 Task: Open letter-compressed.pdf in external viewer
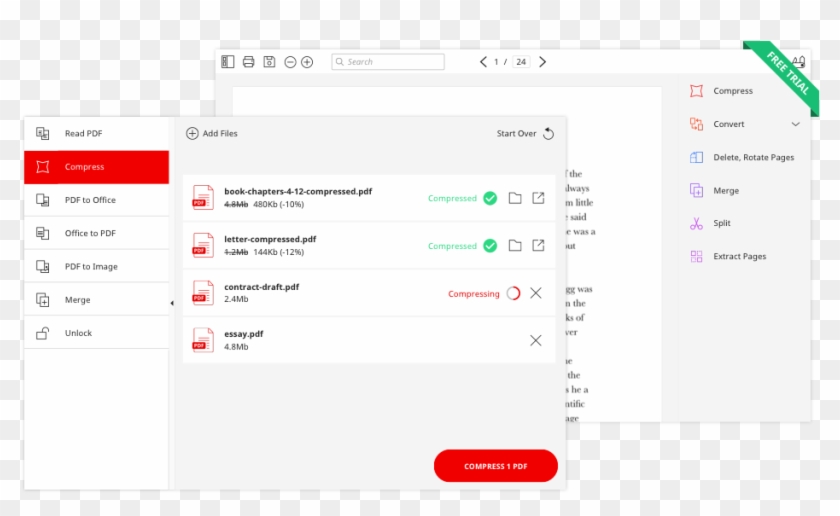click(x=538, y=246)
